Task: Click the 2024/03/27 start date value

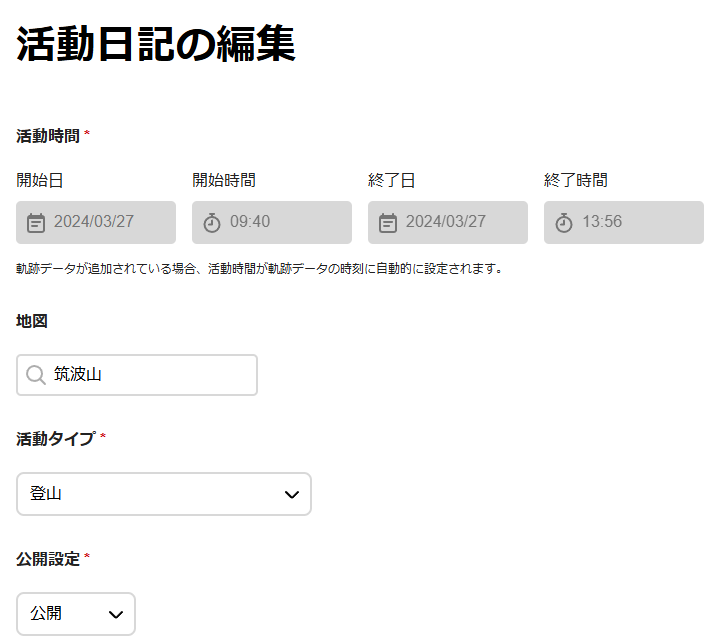Action: pos(94,222)
